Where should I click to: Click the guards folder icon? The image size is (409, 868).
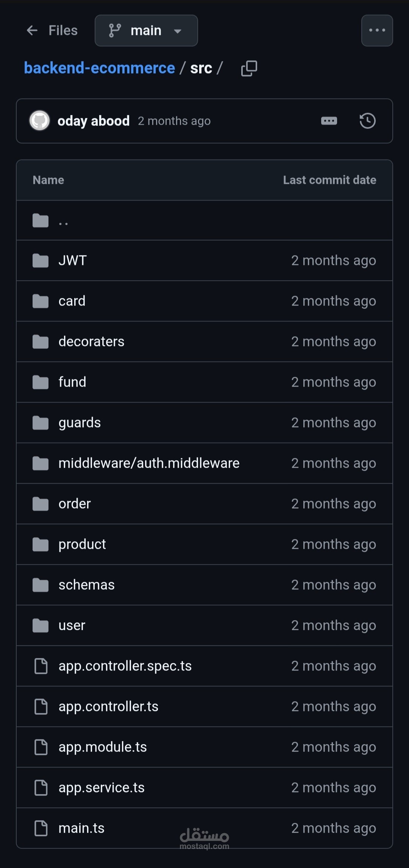click(41, 423)
